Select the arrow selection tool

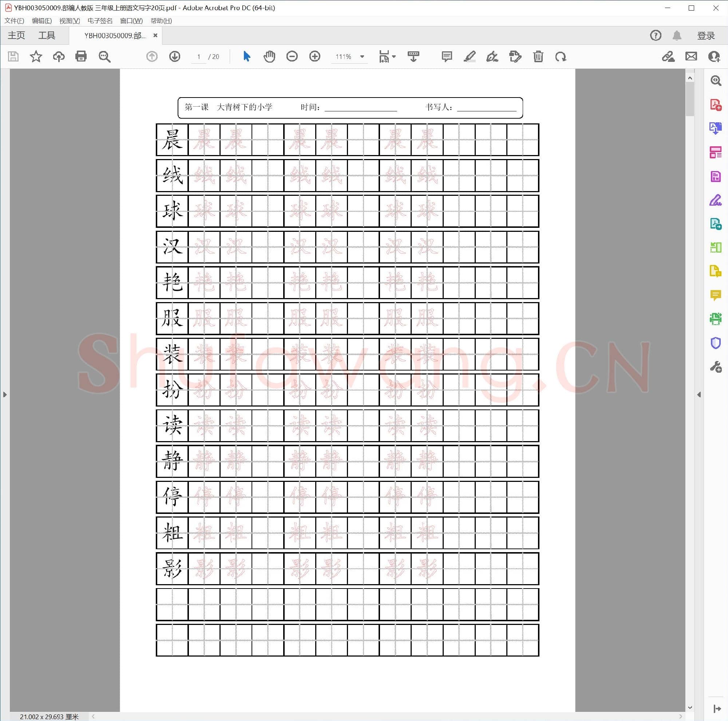click(246, 56)
